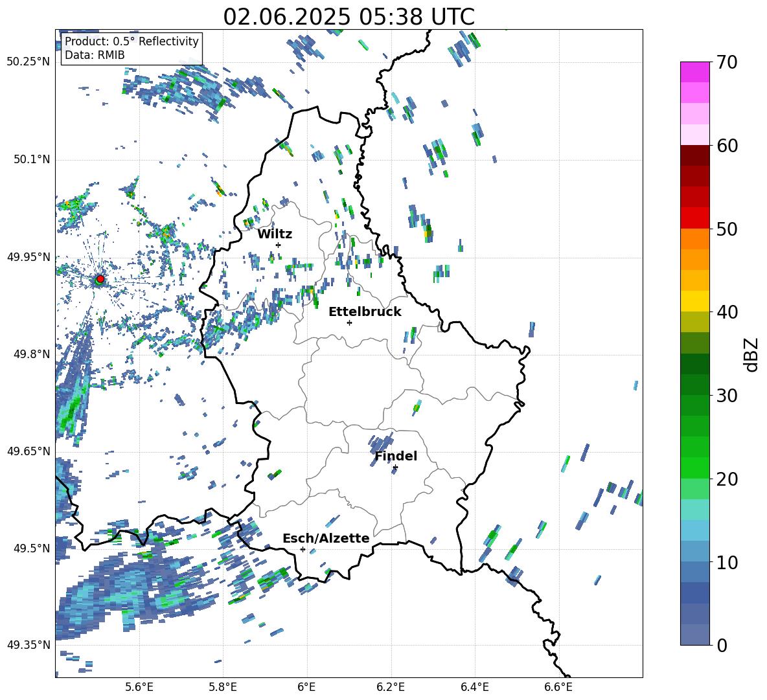Click the 6°E longitude label
Screen dimensions: 767x700
click(306, 687)
